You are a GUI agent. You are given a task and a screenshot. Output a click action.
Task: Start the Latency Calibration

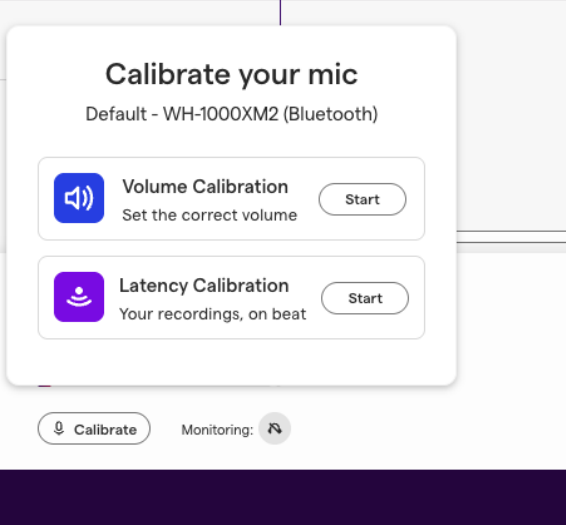[365, 298]
